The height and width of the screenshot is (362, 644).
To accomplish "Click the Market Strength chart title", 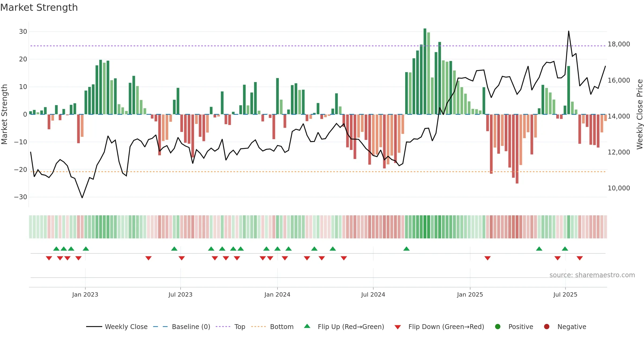I will 39,8.
